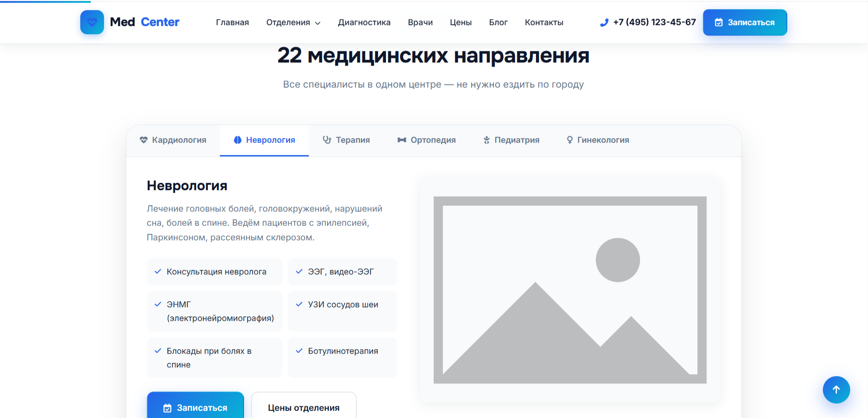
Task: Switch to the Кардиология tab
Action: point(173,140)
